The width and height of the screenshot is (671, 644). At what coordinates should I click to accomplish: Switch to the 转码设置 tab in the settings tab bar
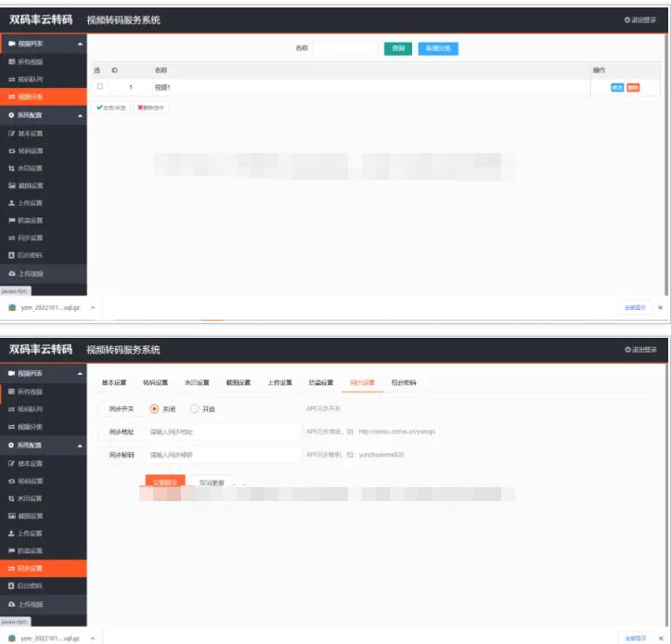[x=155, y=382]
